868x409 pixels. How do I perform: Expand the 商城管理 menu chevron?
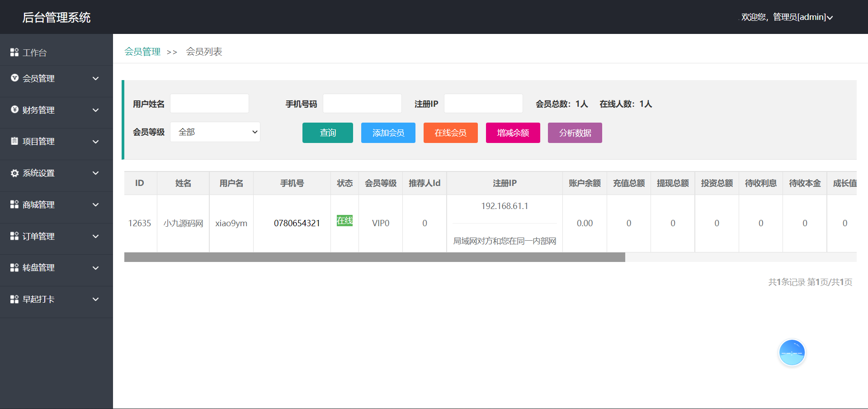96,204
